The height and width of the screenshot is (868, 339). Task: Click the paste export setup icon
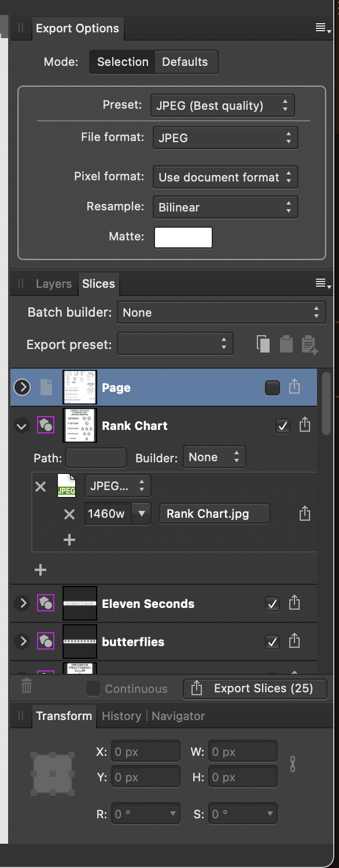coord(286,344)
